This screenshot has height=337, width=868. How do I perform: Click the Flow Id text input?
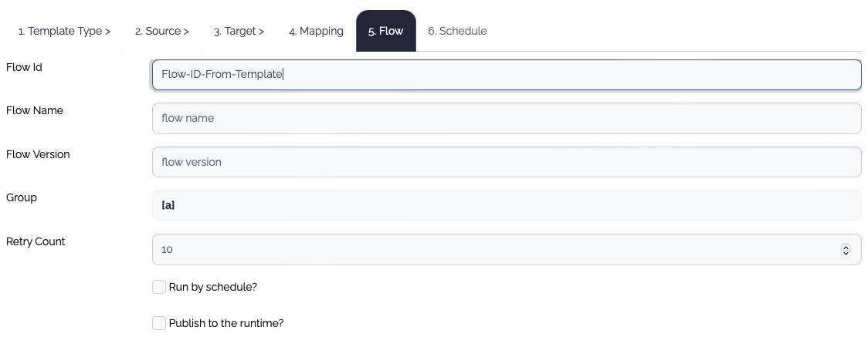(506, 75)
